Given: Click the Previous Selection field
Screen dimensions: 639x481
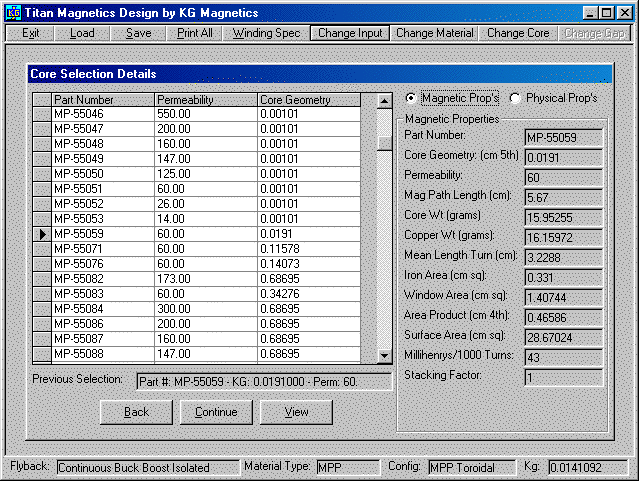Looking at the screenshot, I should [264, 382].
